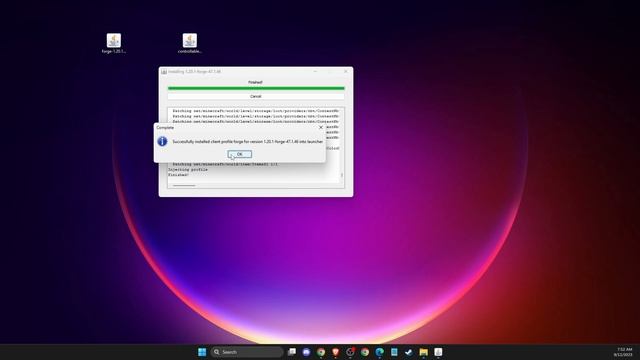
Task: Close the Forge installer window
Action: click(x=346, y=71)
